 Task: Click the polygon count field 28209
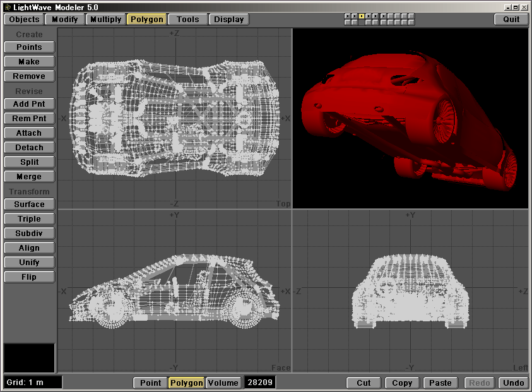[259, 383]
